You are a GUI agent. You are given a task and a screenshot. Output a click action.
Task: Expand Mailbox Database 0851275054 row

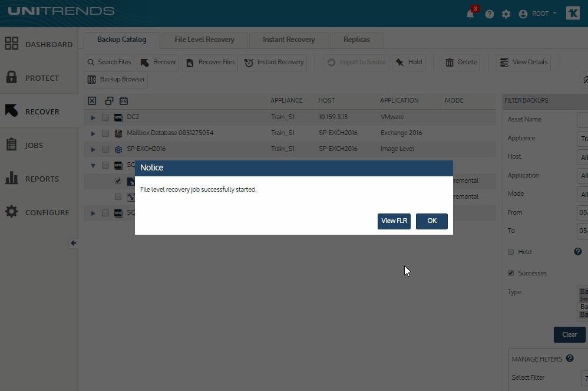pos(93,134)
